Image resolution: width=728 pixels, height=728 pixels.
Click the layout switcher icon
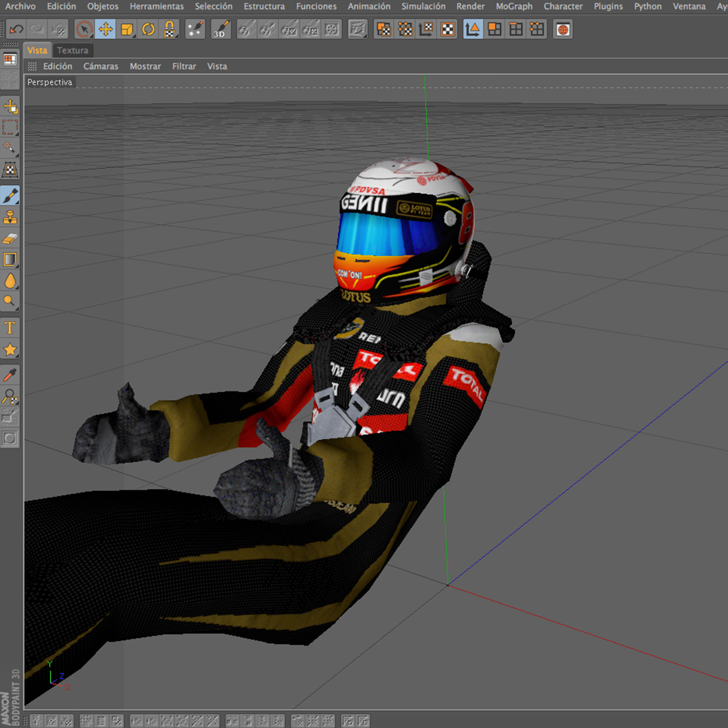point(10,59)
